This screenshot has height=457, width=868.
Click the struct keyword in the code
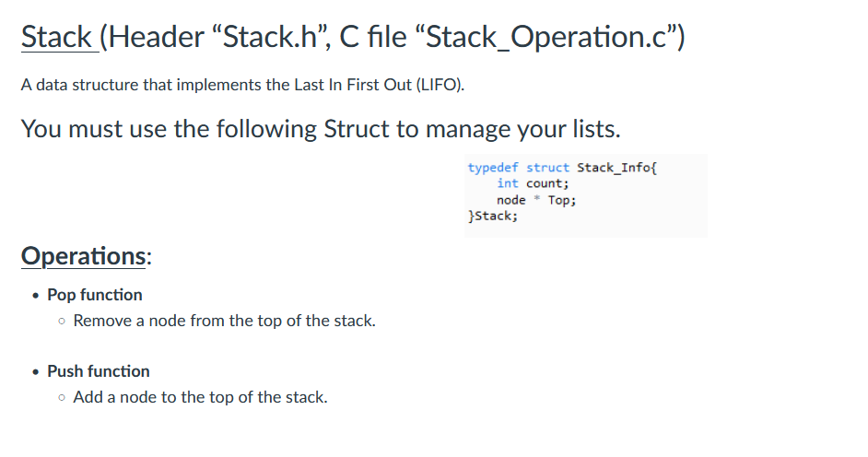tap(547, 168)
